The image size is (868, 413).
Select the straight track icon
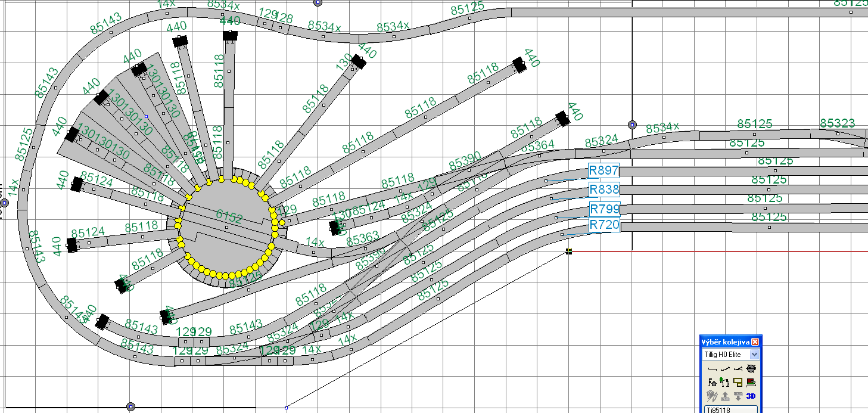[x=712, y=369]
